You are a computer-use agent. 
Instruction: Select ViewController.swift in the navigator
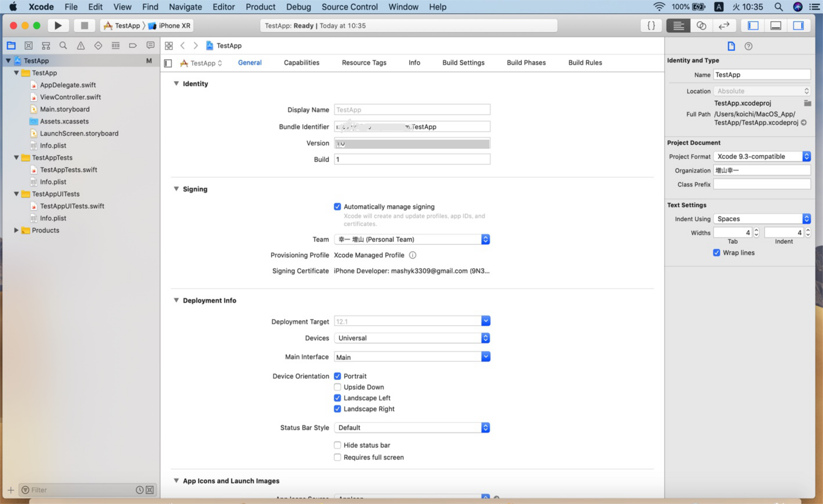coord(70,97)
